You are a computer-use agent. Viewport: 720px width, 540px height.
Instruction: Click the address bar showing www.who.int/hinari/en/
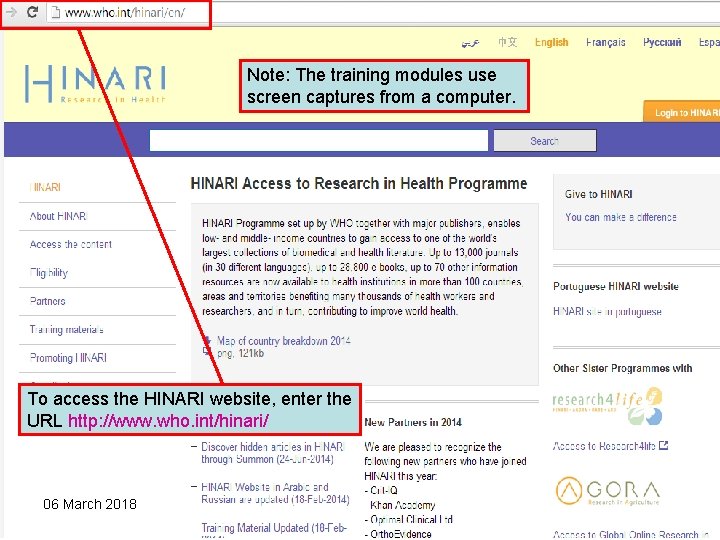pos(383,12)
